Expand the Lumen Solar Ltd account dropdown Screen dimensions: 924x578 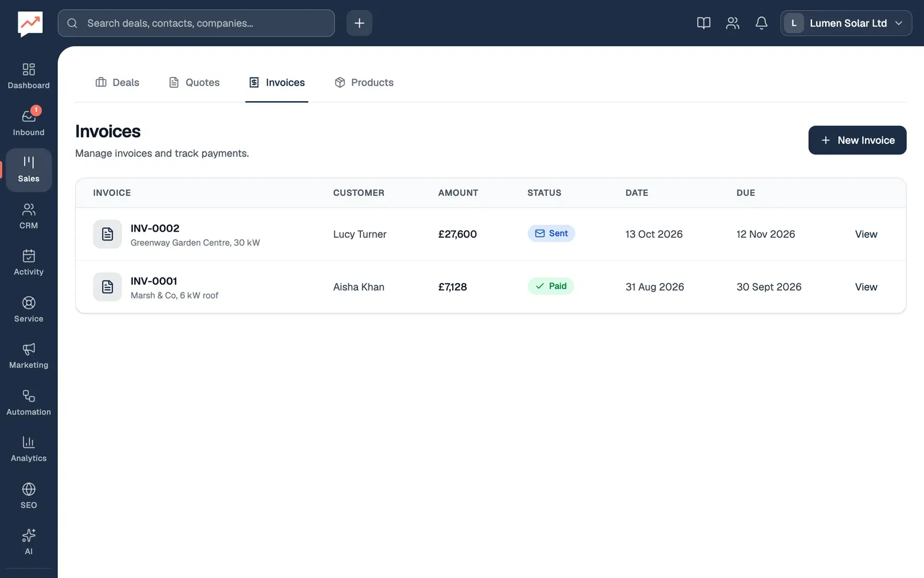(846, 23)
